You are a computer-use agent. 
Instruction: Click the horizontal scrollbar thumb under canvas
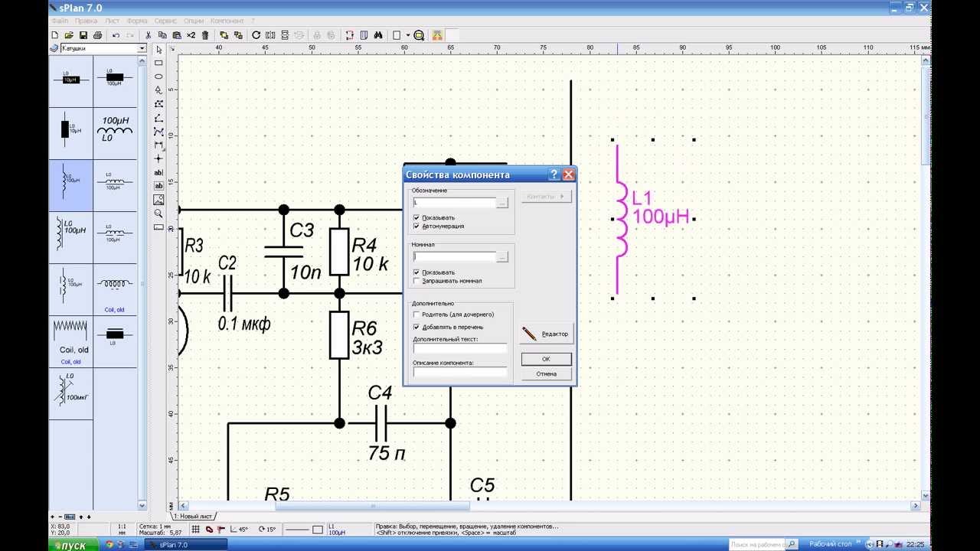tap(373, 506)
